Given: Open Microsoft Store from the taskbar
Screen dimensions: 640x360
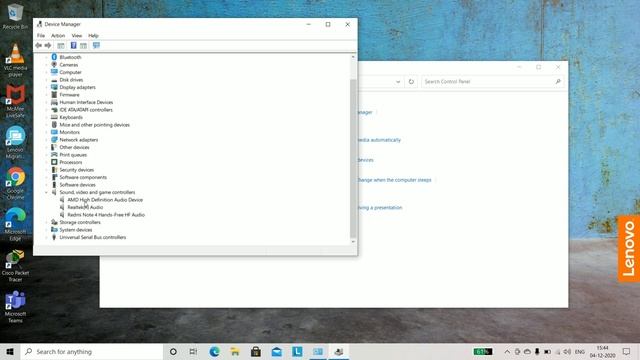Looking at the screenshot, I should (x=256, y=351).
